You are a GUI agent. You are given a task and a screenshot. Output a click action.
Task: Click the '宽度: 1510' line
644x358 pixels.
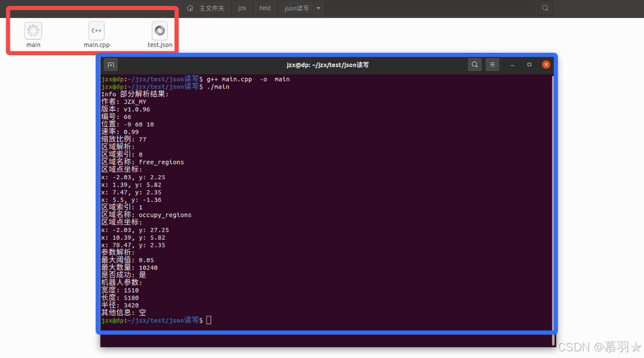pyautogui.click(x=120, y=290)
